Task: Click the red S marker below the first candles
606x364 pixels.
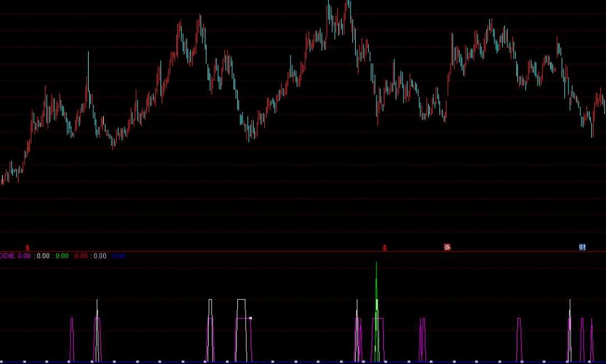Action: click(x=27, y=248)
